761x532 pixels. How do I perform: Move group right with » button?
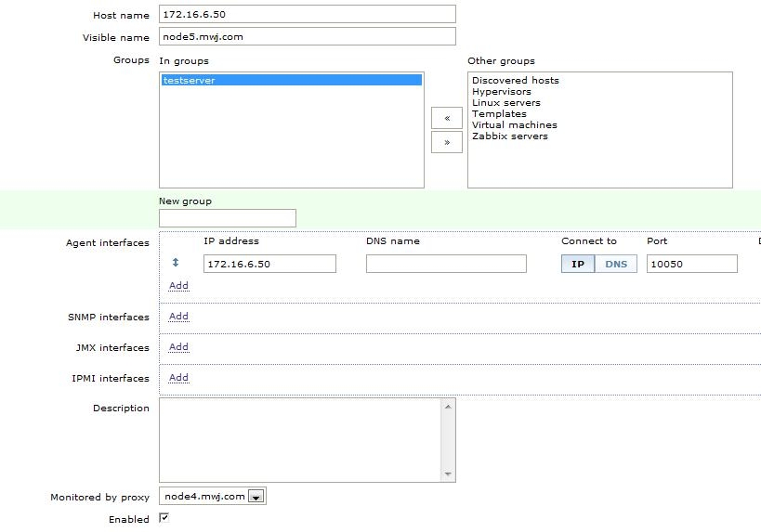tap(447, 142)
